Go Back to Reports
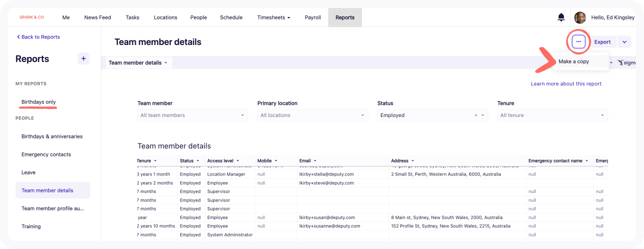This screenshot has width=644, height=249. point(38,37)
